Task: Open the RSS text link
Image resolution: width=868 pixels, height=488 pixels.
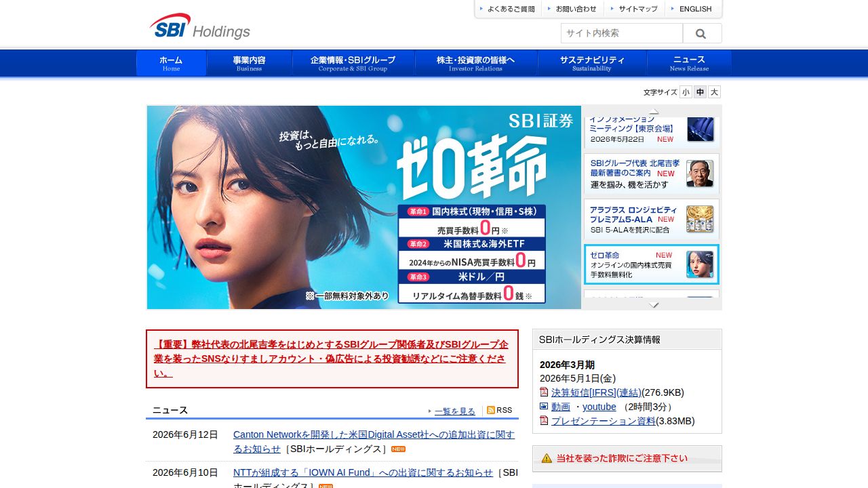Action: pyautogui.click(x=505, y=410)
